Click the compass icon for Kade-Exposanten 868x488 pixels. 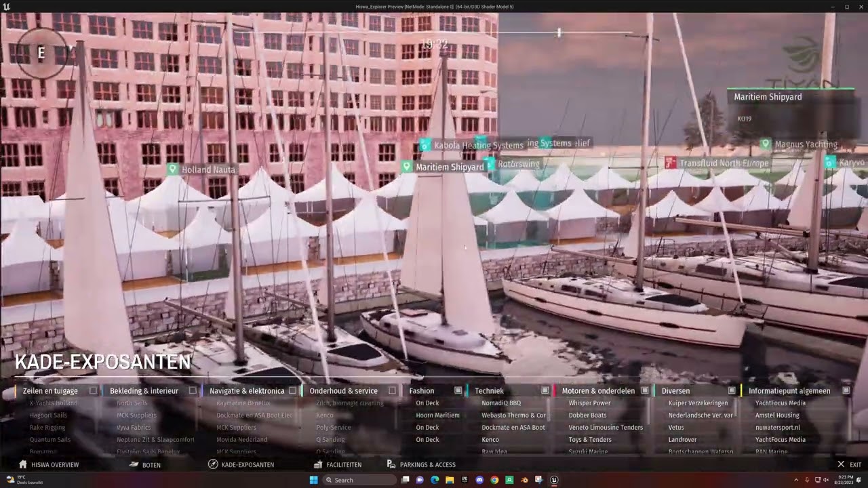click(x=213, y=464)
